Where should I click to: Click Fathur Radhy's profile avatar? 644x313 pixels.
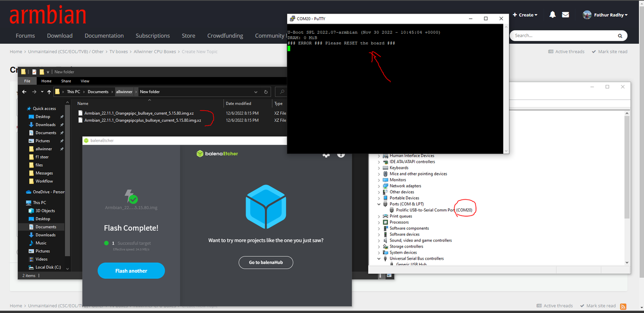pyautogui.click(x=587, y=15)
